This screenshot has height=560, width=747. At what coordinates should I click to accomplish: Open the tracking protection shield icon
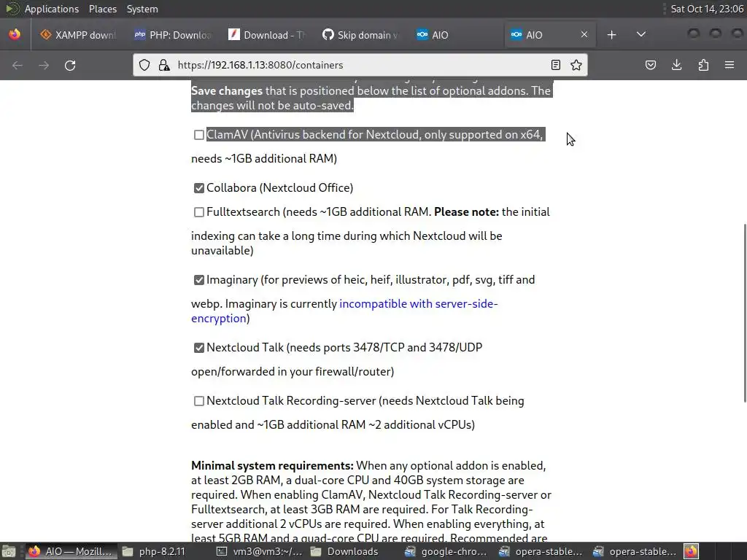[144, 65]
